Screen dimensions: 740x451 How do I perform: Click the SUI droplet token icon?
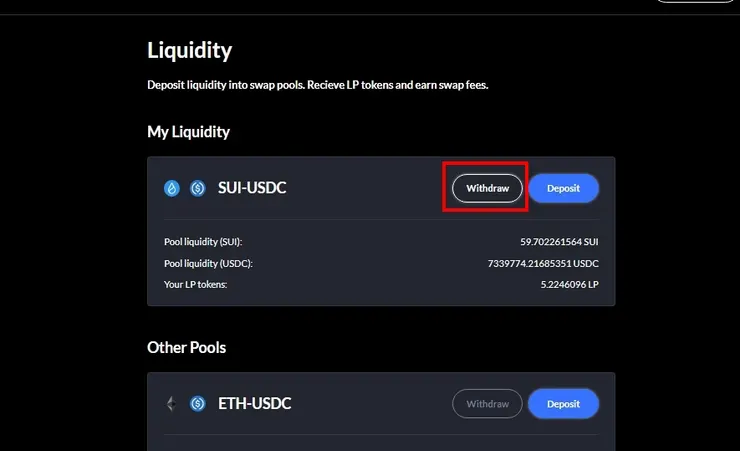coord(172,188)
